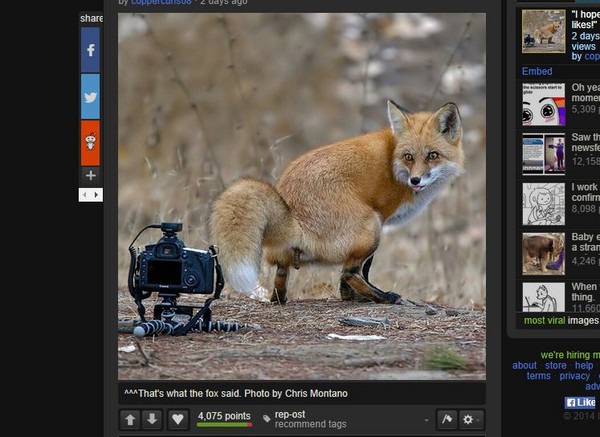Report the image with flag icon
Viewport: 600px width, 437px height.
pos(447,419)
